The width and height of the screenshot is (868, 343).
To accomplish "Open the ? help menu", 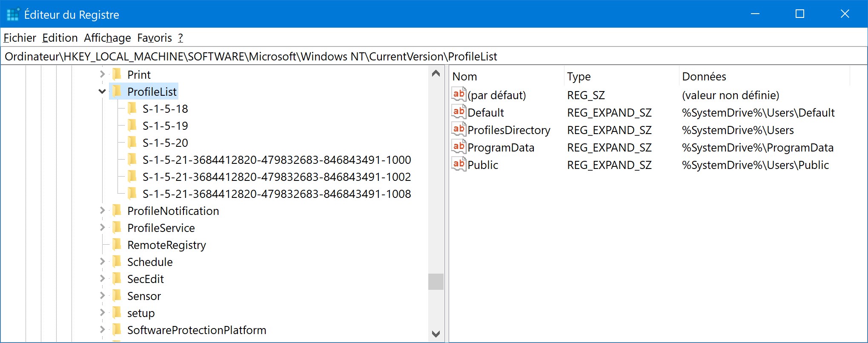I will pyautogui.click(x=180, y=38).
